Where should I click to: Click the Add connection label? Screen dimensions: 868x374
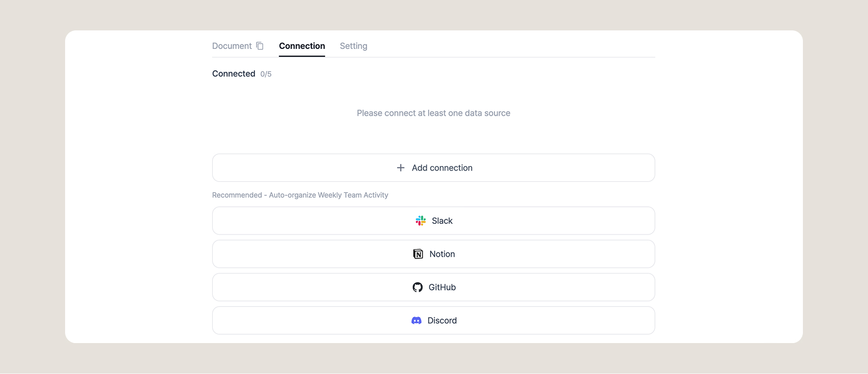442,168
